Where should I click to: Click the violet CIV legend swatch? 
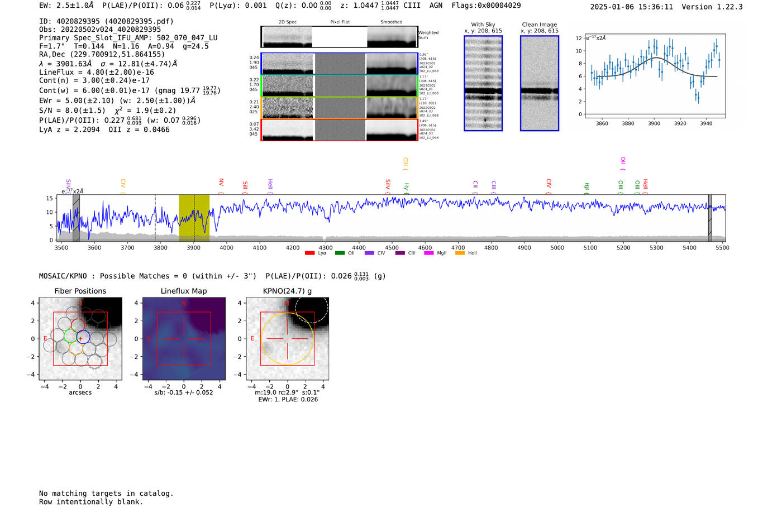tap(369, 253)
